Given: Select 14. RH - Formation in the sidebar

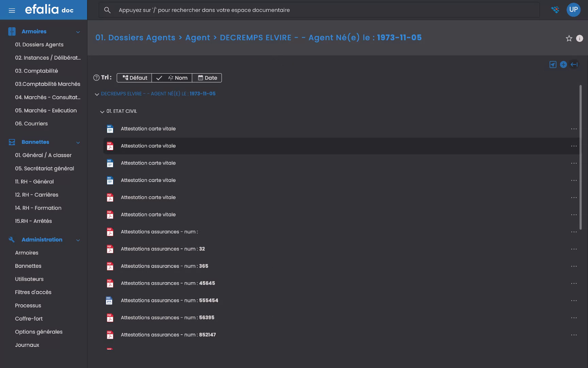Looking at the screenshot, I should pyautogui.click(x=38, y=208).
